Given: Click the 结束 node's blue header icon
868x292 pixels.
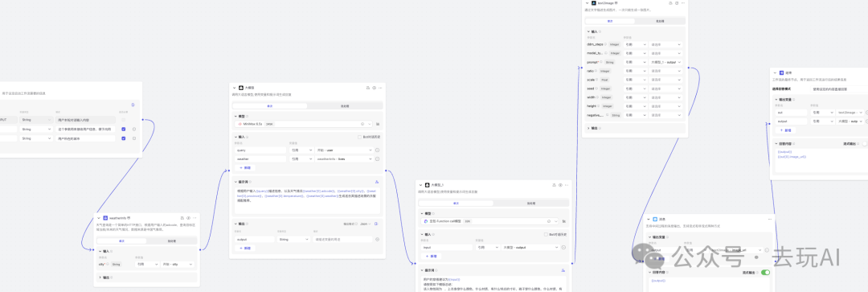Looking at the screenshot, I should click(781, 72).
